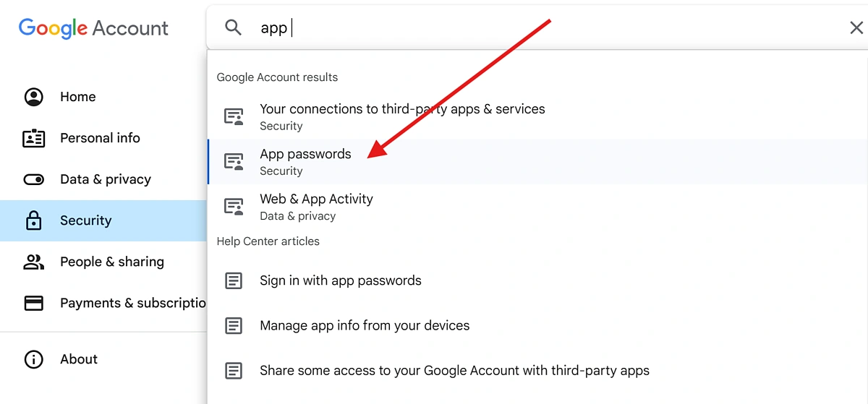868x404 pixels.
Task: Open Manage app info from devices article
Action: coord(365,326)
